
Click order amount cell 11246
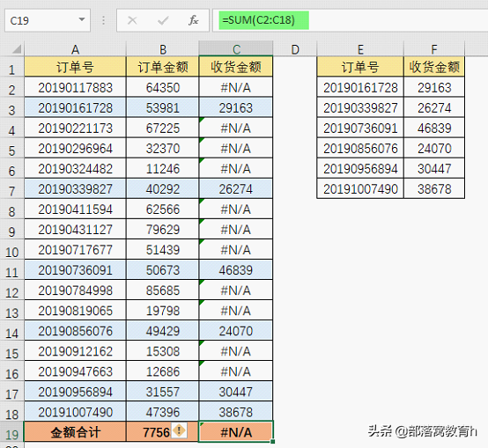(163, 168)
